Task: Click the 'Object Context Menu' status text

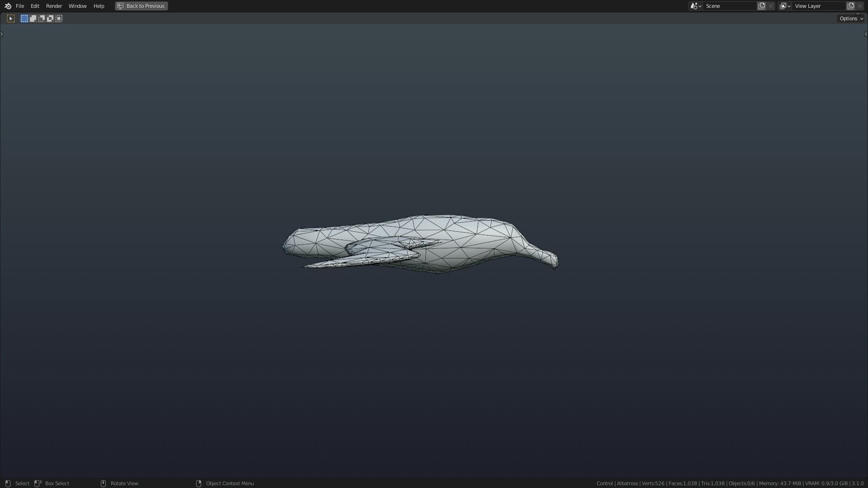Action: pos(230,483)
